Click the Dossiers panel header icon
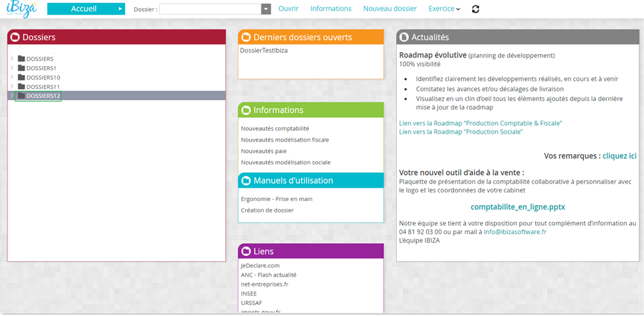 15,37
